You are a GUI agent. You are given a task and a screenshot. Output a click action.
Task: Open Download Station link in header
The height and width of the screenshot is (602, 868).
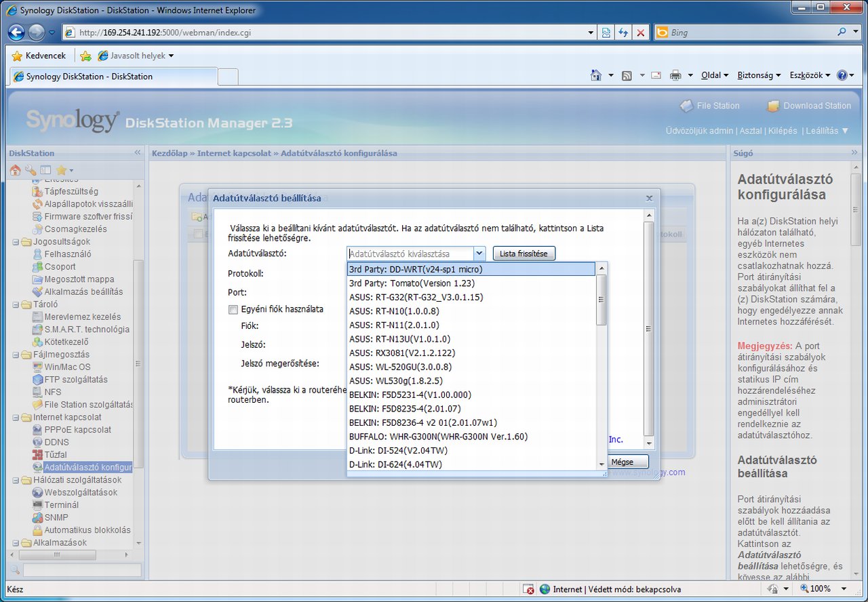pyautogui.click(x=808, y=106)
